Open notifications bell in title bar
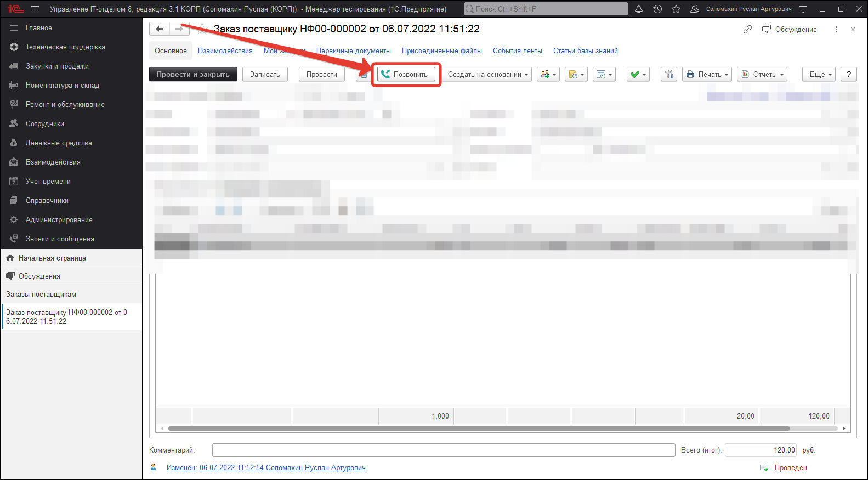 tap(639, 9)
